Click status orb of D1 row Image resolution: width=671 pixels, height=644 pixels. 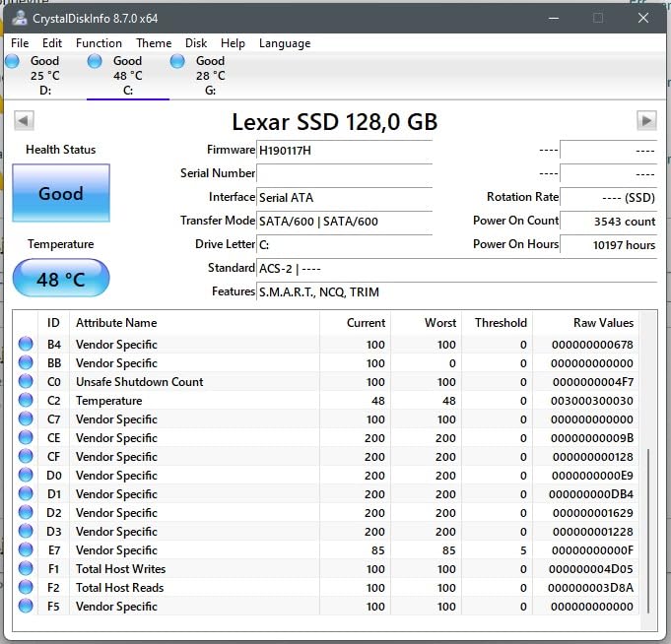pos(26,493)
